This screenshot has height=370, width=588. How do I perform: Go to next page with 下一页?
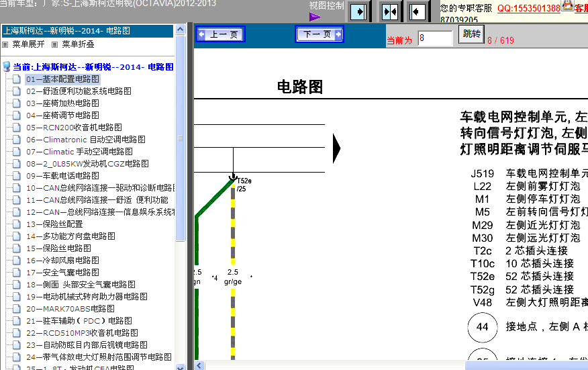point(319,34)
